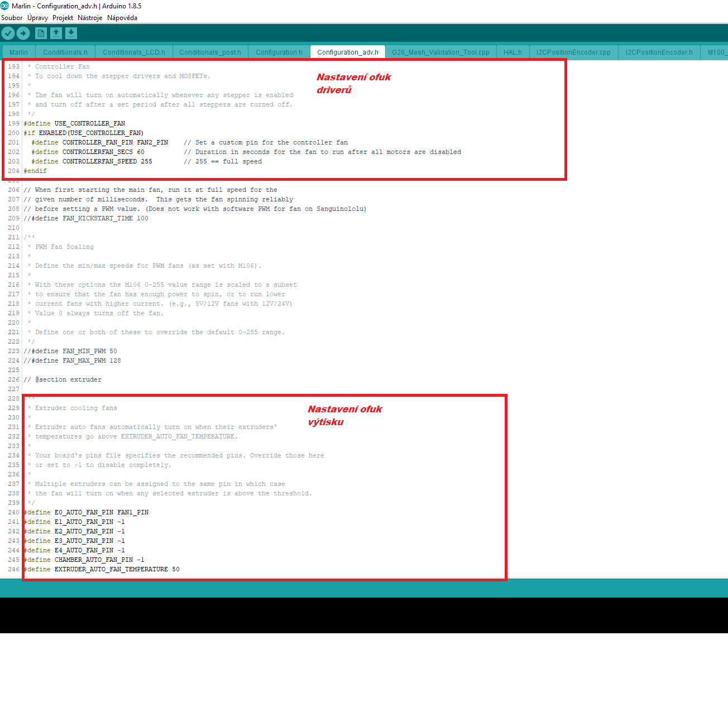Select the G26_Mesh_Validation_Tool.cpp tab

click(440, 52)
